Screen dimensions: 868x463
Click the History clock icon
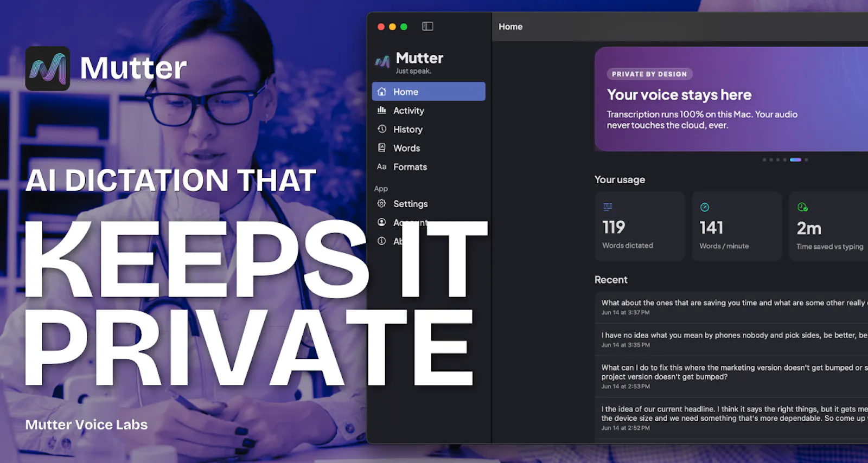pos(382,129)
